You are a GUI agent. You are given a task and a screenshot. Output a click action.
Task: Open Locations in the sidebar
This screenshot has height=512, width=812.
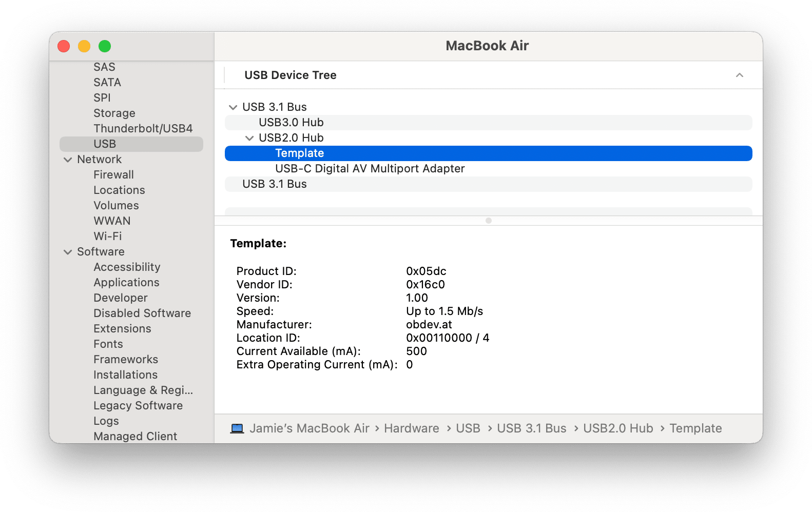tap(119, 190)
